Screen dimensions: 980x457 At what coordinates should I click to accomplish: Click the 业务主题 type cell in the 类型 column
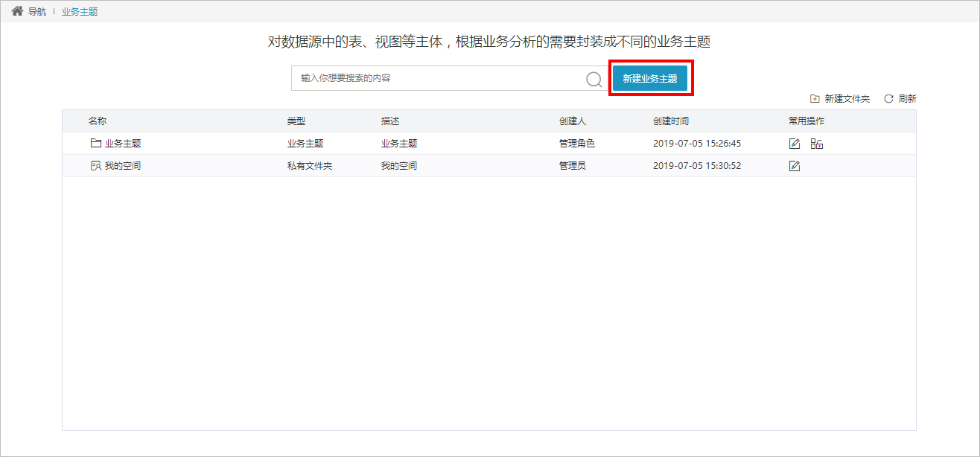[305, 144]
